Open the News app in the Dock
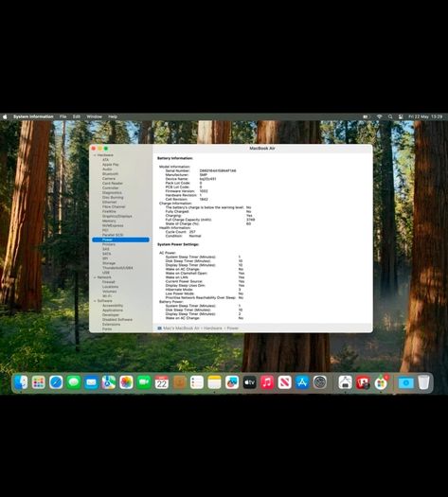 point(285,382)
